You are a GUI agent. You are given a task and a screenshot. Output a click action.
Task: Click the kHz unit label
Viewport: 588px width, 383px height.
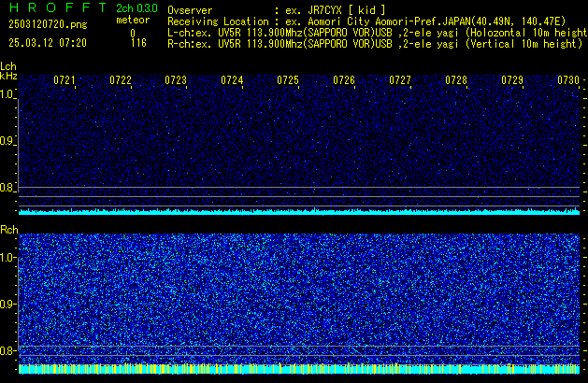click(x=8, y=76)
